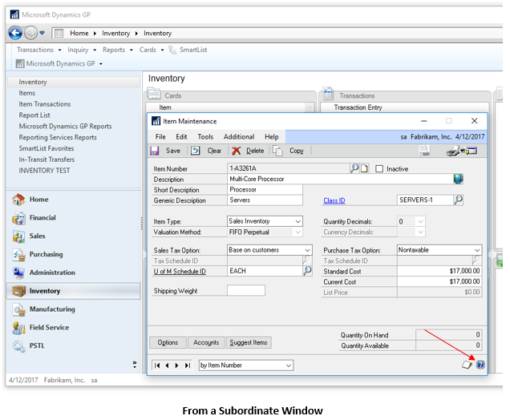Open the Item Number lookup magnifier

[x=354, y=168]
